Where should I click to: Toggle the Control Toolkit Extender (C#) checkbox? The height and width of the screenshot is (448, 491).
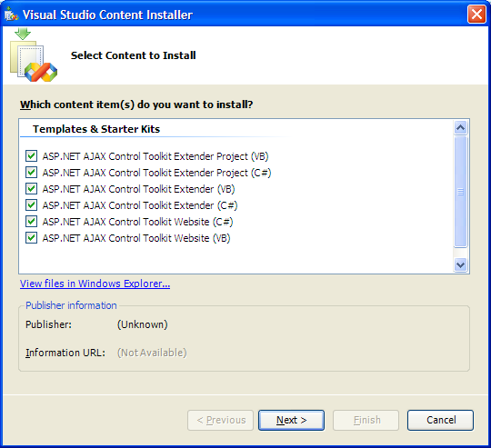[x=31, y=204]
